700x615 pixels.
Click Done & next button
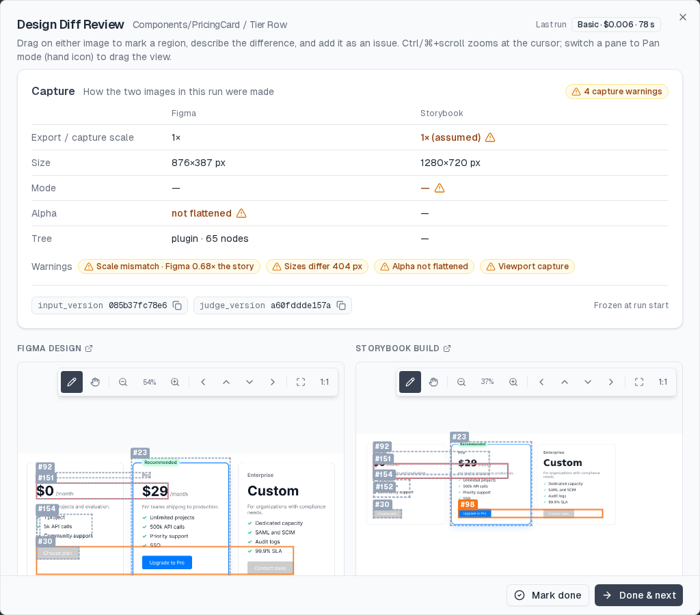point(639,595)
